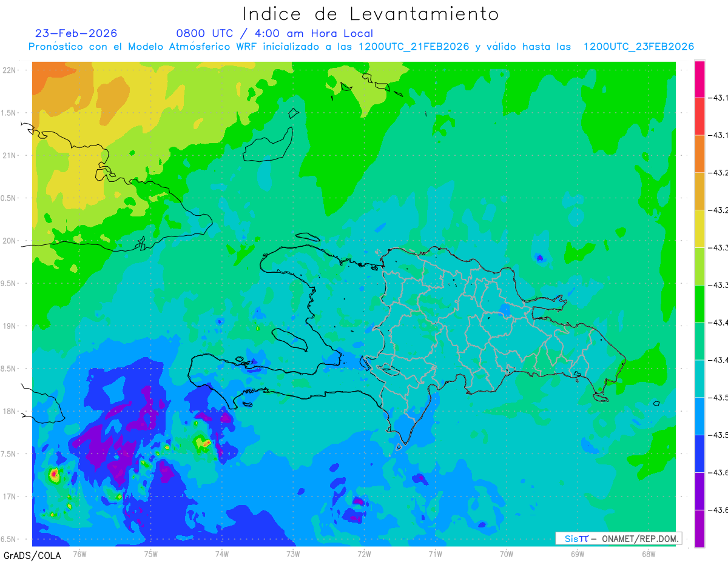The image size is (728, 562).
Task: Click the '73W' longitude label
Action: (x=293, y=554)
